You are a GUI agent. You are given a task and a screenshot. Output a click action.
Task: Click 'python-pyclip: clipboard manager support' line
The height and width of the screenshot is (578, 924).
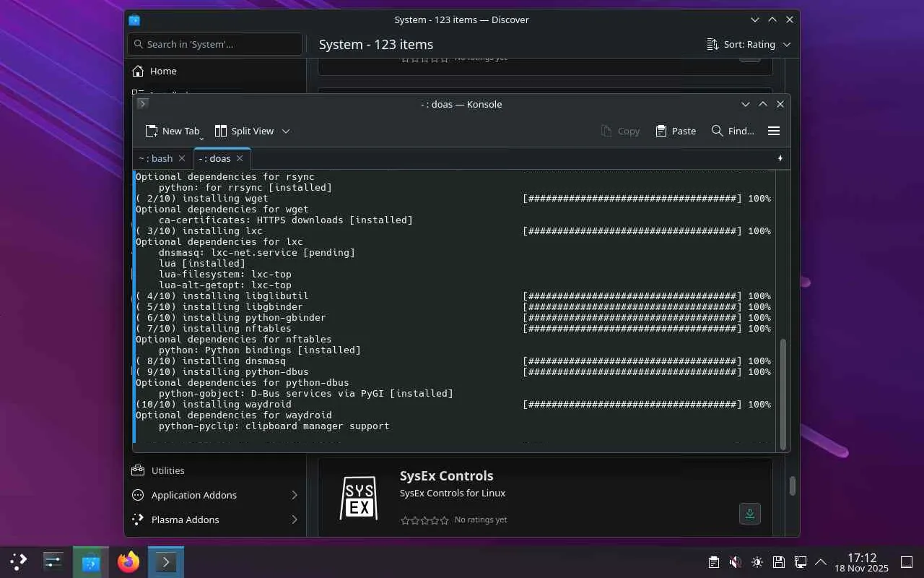(x=274, y=426)
